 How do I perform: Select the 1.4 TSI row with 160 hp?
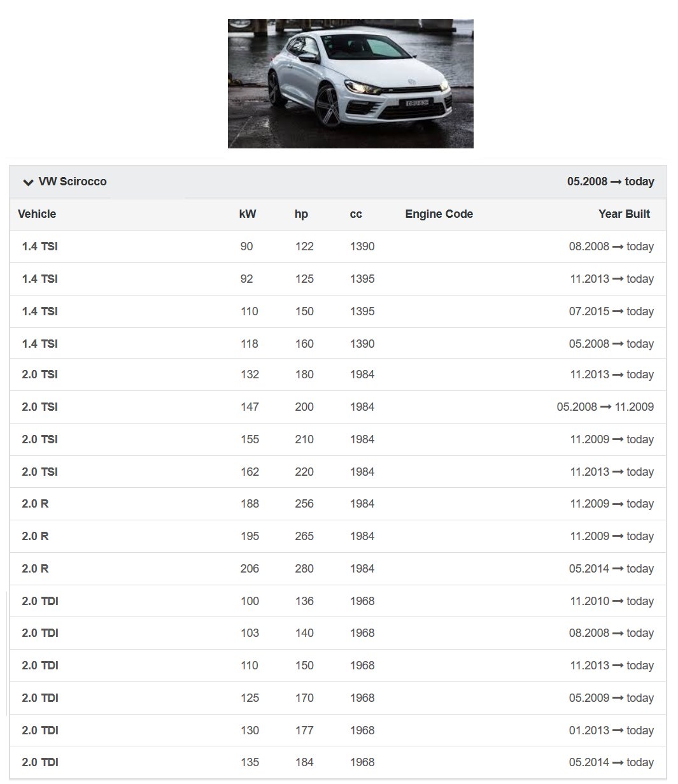click(x=338, y=343)
